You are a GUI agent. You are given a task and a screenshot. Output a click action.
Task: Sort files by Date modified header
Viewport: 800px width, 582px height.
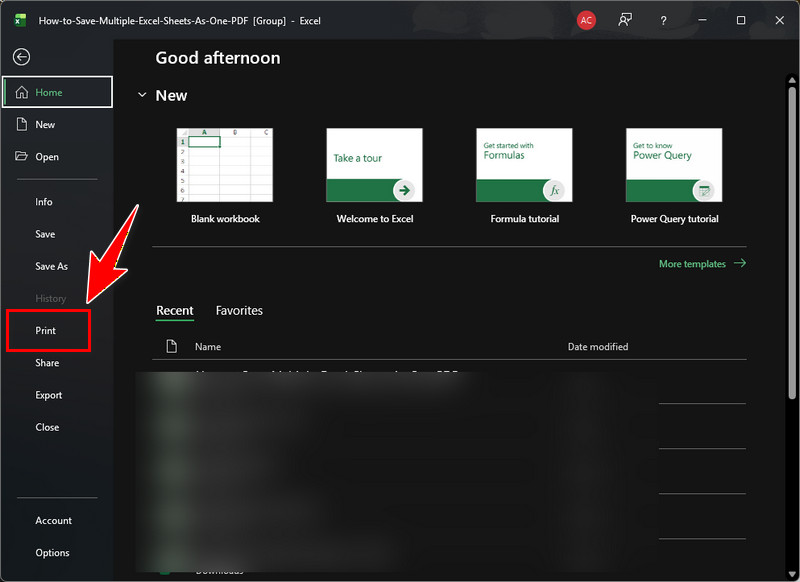click(598, 347)
